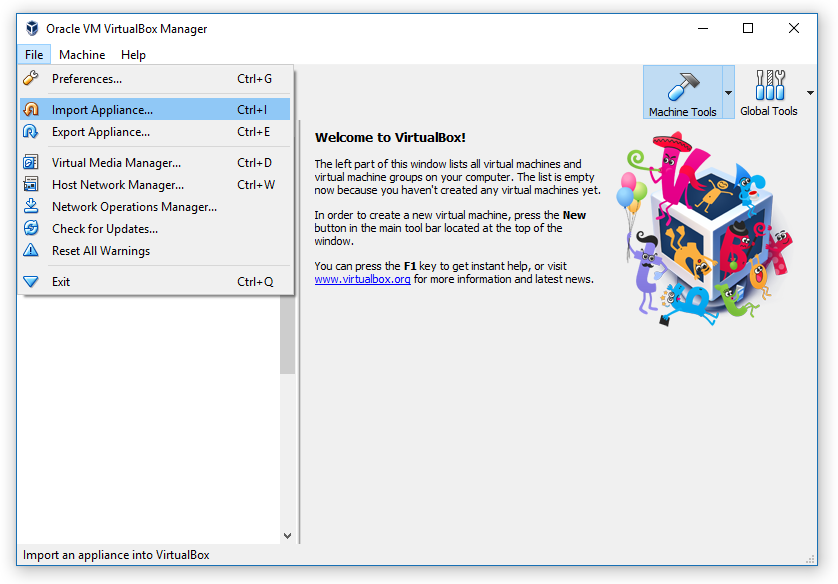
Task: Expand the Machine Tools dropdown arrow
Action: (728, 93)
